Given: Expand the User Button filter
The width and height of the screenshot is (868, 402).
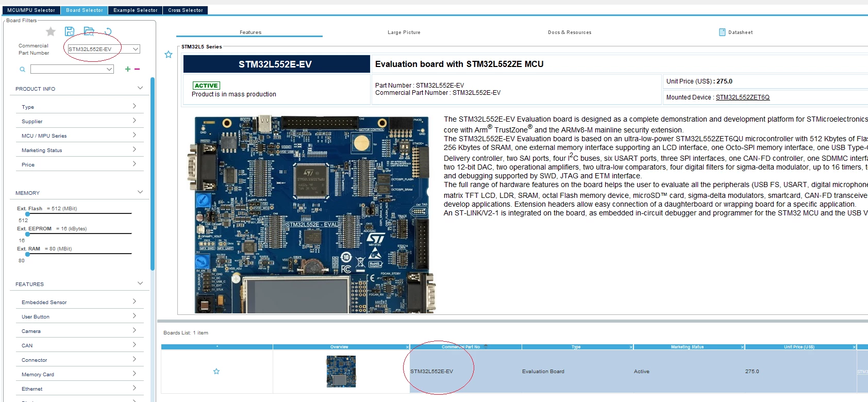Looking at the screenshot, I should pyautogui.click(x=135, y=316).
